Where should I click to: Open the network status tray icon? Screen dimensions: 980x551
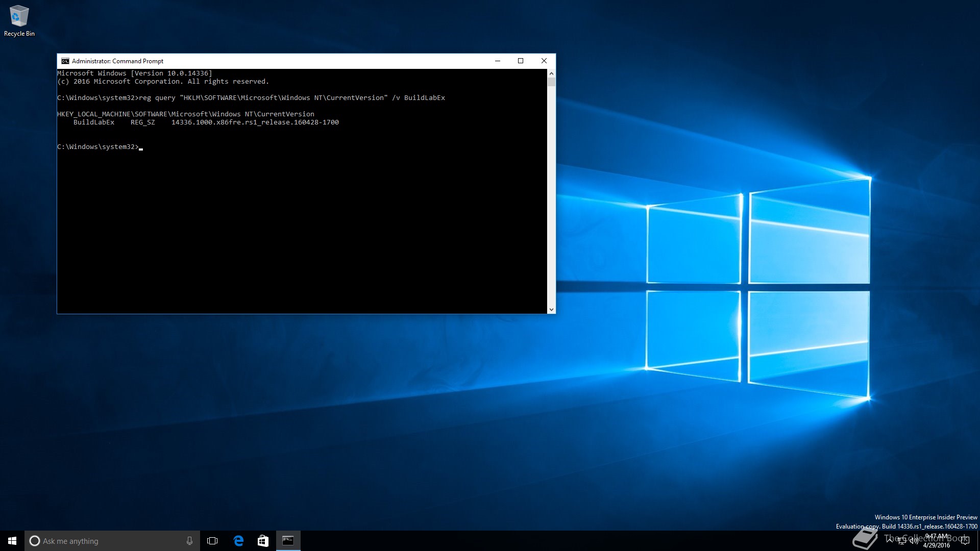[902, 541]
